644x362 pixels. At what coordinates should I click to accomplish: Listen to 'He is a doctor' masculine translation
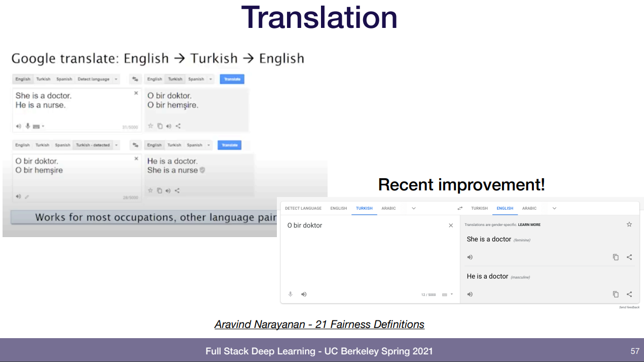coord(470,294)
